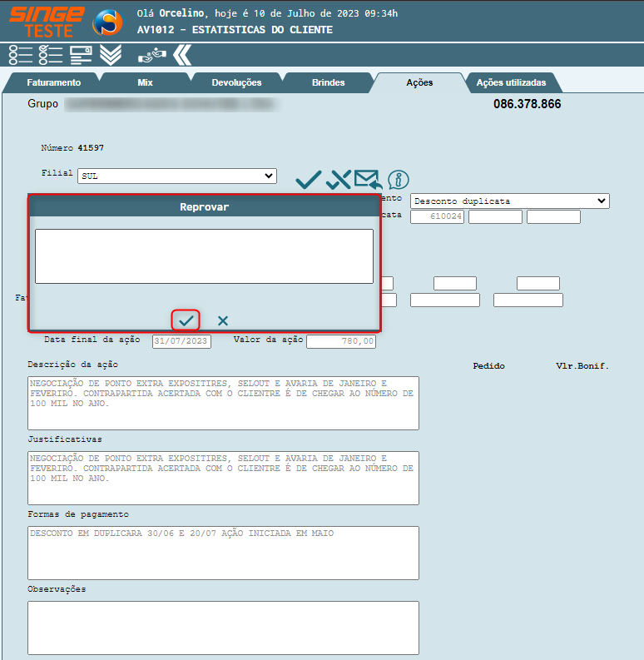This screenshot has height=660, width=644.
Task: Click into the Observações text box
Action: (x=223, y=627)
